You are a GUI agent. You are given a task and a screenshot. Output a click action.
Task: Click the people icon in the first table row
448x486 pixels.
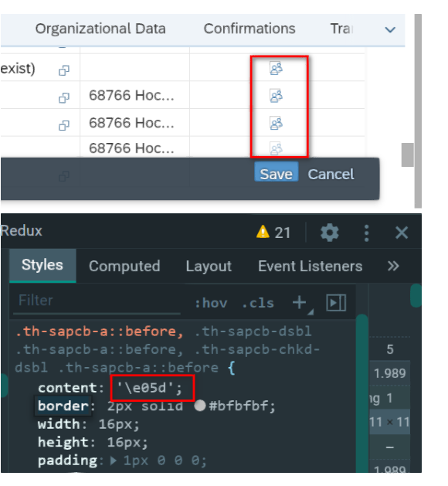pos(276,69)
